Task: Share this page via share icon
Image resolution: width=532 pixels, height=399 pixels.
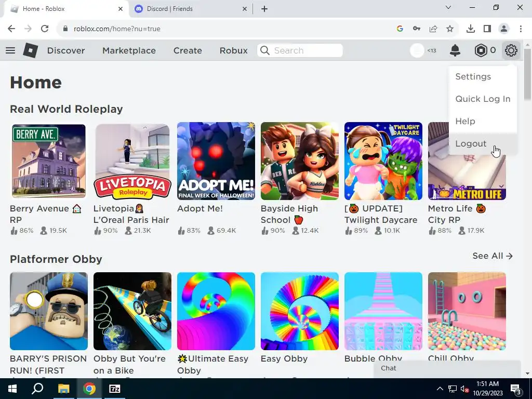Action: [433, 29]
